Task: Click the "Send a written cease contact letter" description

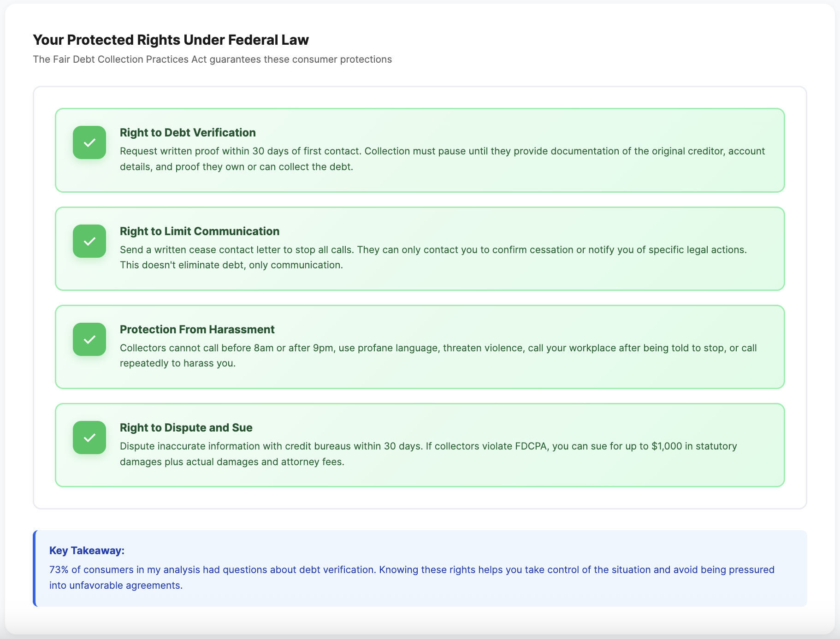Action: pyautogui.click(x=433, y=257)
